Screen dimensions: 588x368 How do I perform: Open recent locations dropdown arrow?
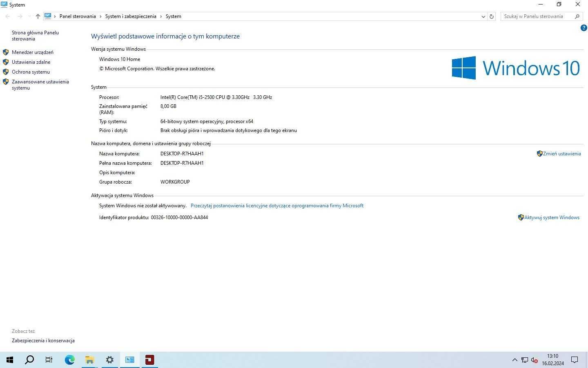29,16
